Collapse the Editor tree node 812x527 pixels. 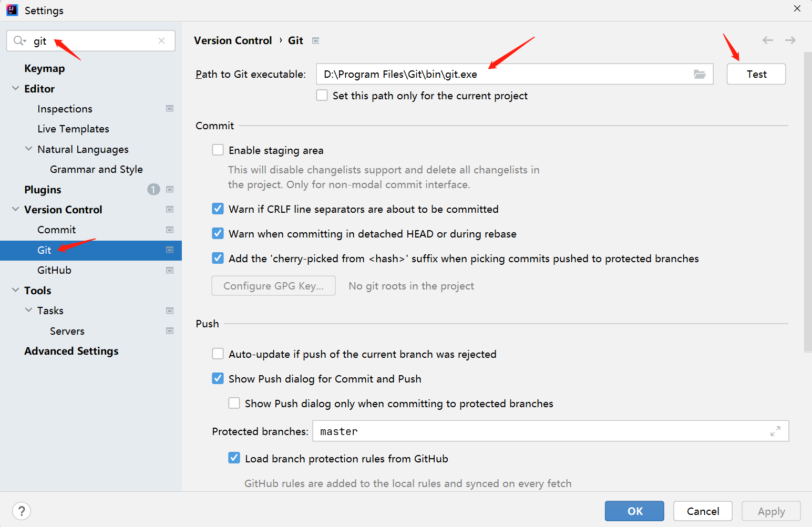coord(15,88)
